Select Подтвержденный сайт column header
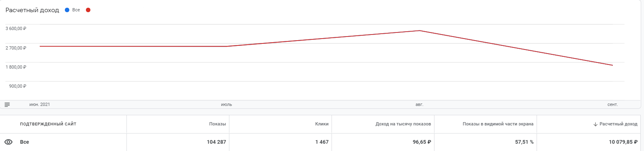Viewport: 644px width, 151px height. point(48,124)
